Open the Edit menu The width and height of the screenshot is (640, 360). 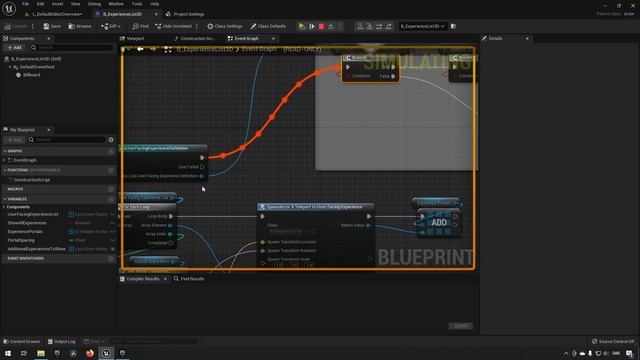click(40, 4)
